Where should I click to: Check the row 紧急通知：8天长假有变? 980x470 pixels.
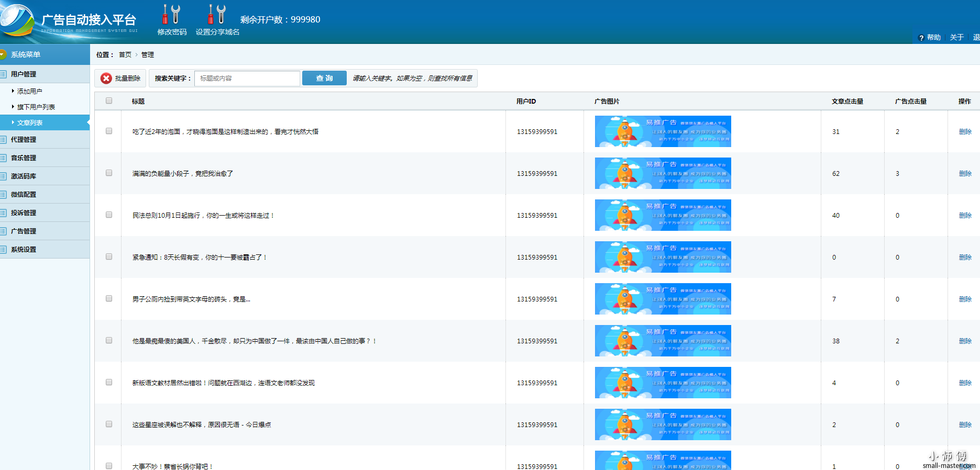pyautogui.click(x=109, y=256)
